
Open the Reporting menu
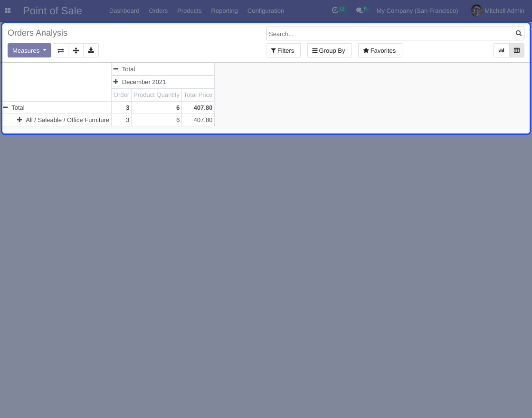(224, 11)
